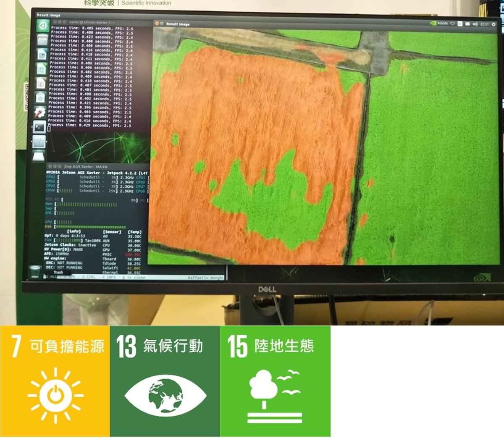Click the NVIDIA MAXN power mode indicator
The image size is (504, 438).
pyautogui.click(x=439, y=24)
